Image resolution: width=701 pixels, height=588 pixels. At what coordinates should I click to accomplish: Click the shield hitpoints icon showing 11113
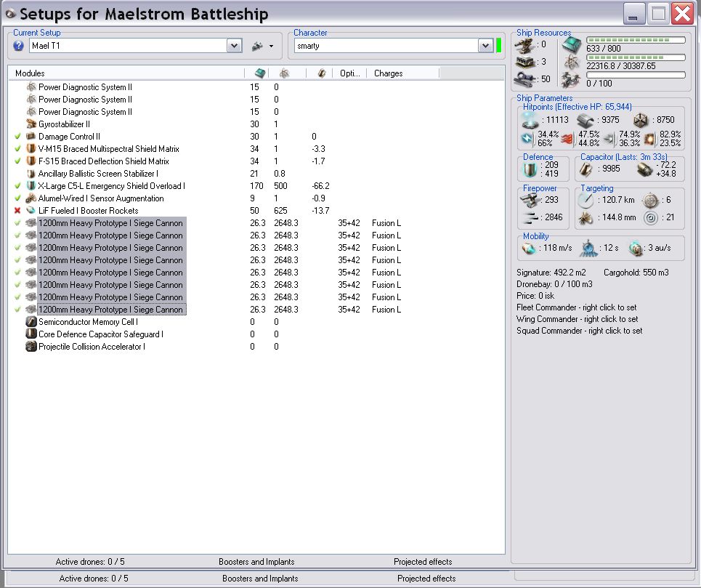(x=529, y=120)
